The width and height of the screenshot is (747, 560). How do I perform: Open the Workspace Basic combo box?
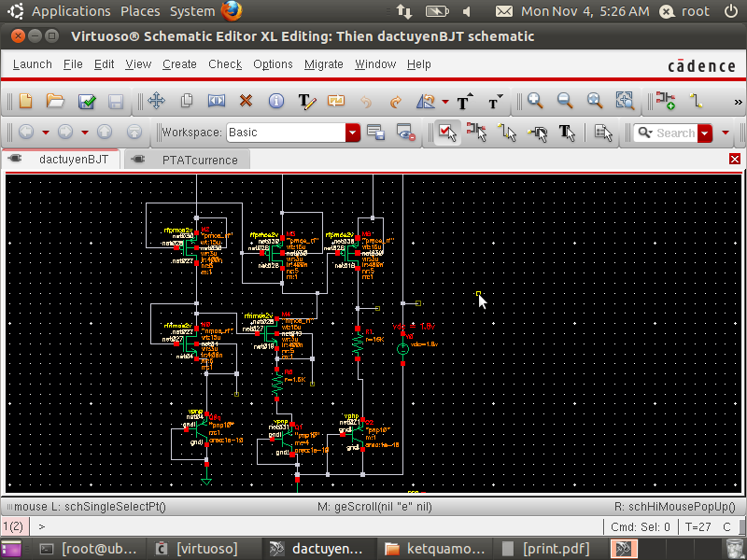pyautogui.click(x=293, y=133)
